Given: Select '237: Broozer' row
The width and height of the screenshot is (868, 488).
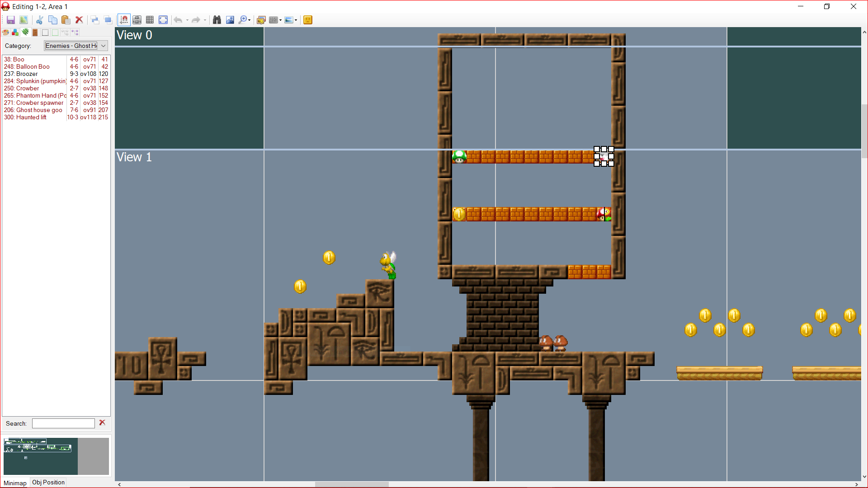Looking at the screenshot, I should click(56, 74).
